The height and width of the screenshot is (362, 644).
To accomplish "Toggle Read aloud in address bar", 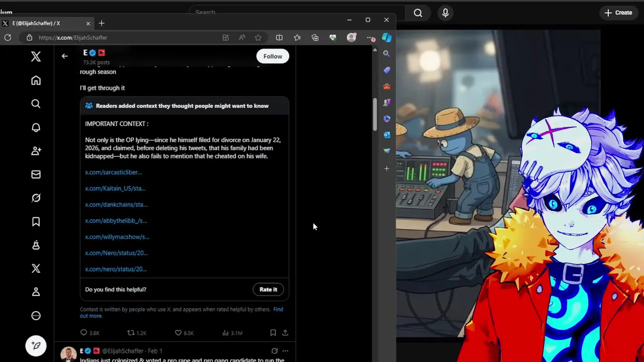I will point(242,38).
